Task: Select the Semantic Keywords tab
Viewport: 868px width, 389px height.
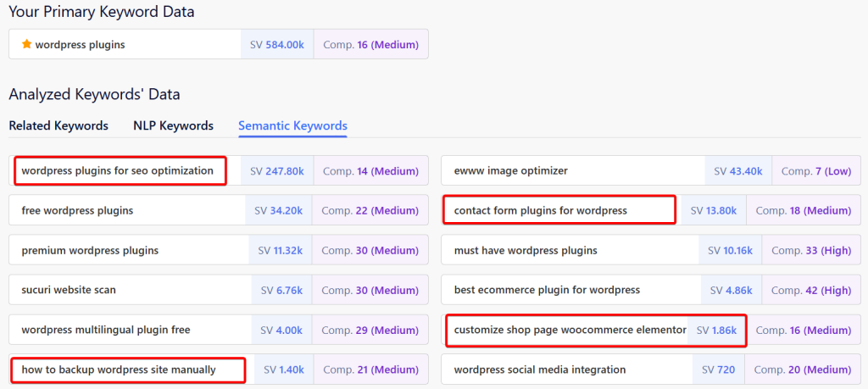Action: pyautogui.click(x=292, y=125)
